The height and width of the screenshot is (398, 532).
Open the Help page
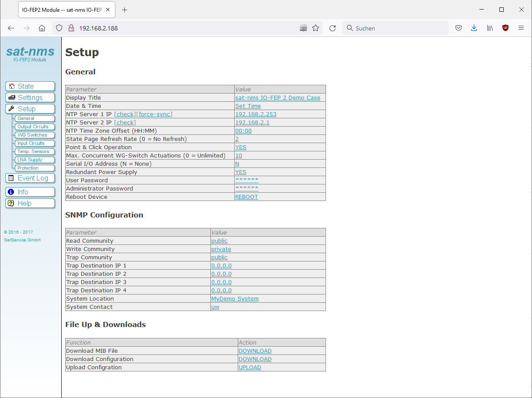30,203
